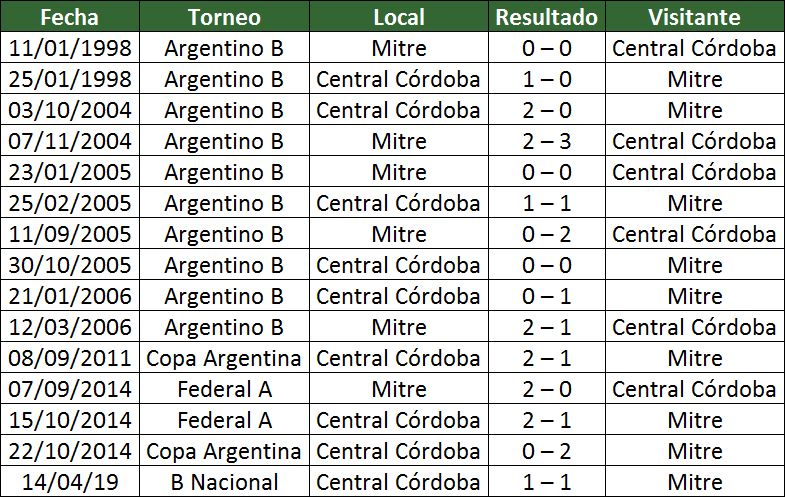Select the date cell 03/10/2004
This screenshot has height=497, width=785.
coord(69,110)
